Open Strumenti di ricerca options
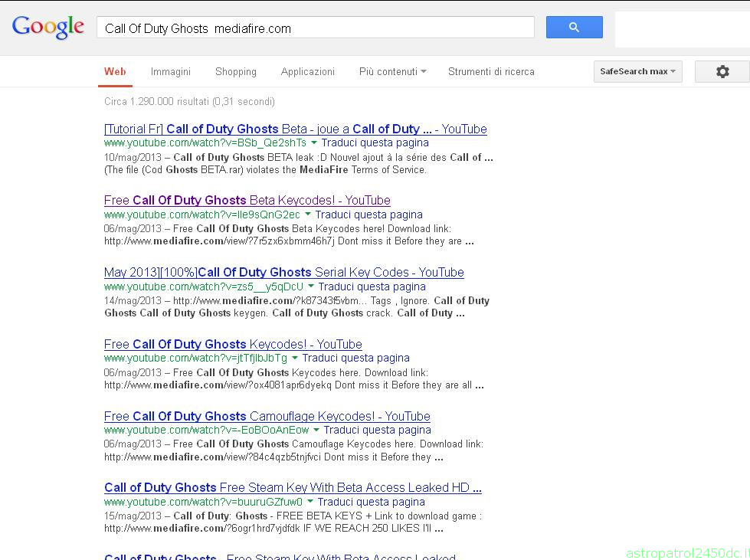This screenshot has height=560, width=750. [x=491, y=72]
